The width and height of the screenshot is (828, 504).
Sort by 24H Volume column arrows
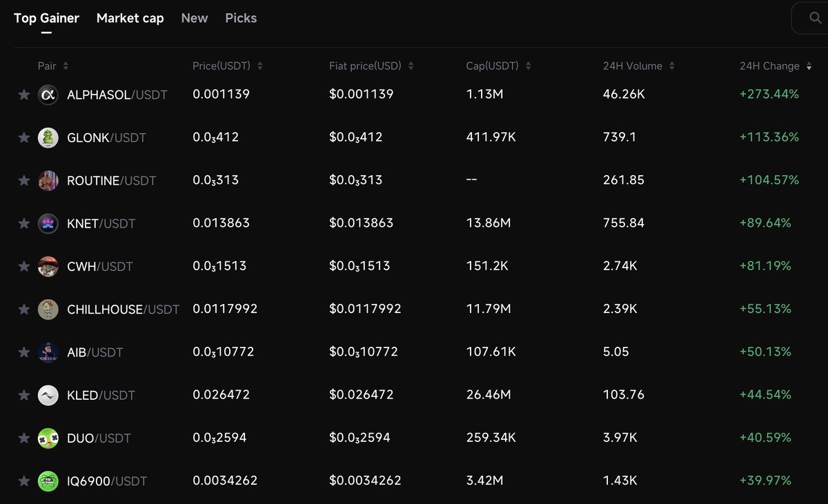tap(671, 66)
